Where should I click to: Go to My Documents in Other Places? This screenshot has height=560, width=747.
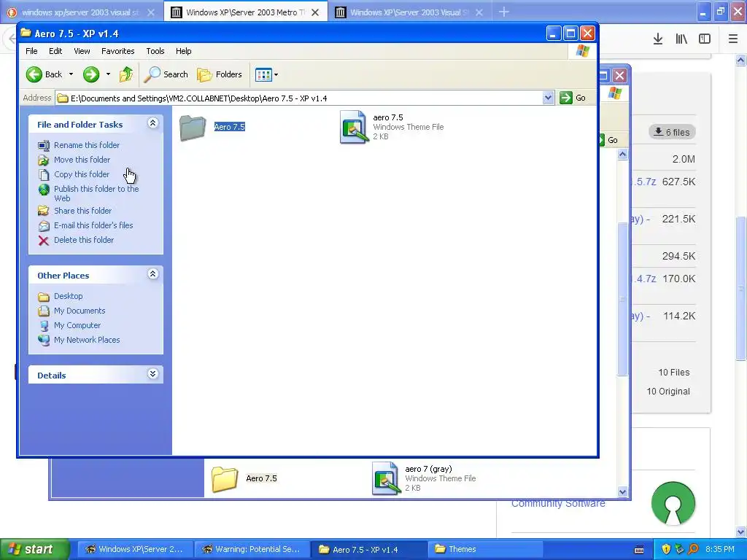[x=80, y=311]
